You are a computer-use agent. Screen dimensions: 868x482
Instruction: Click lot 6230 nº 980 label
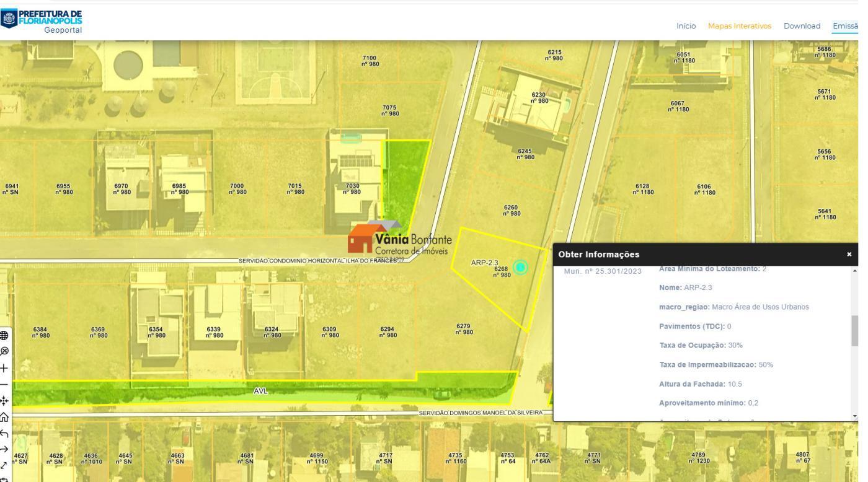539,97
